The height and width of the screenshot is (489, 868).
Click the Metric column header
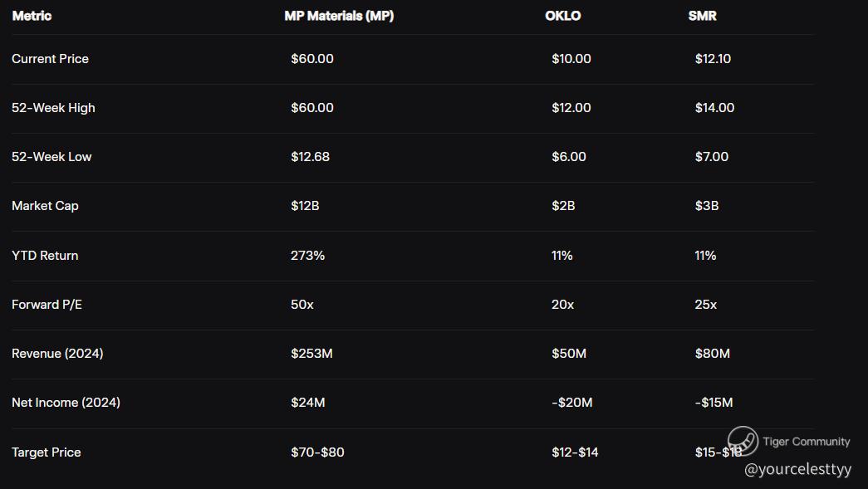point(32,16)
